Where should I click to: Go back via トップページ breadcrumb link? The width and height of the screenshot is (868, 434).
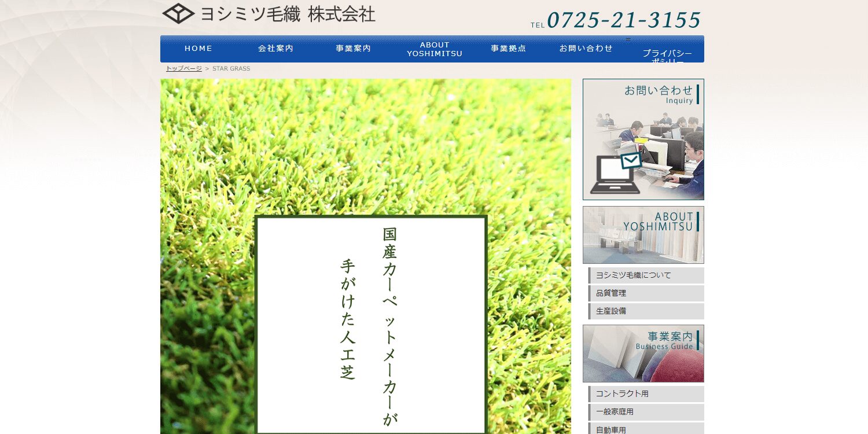pos(183,68)
